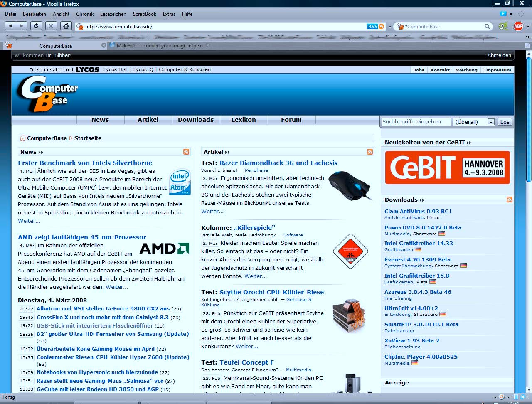Open the Forum site navigation tab
532x404 pixels.
(x=291, y=120)
